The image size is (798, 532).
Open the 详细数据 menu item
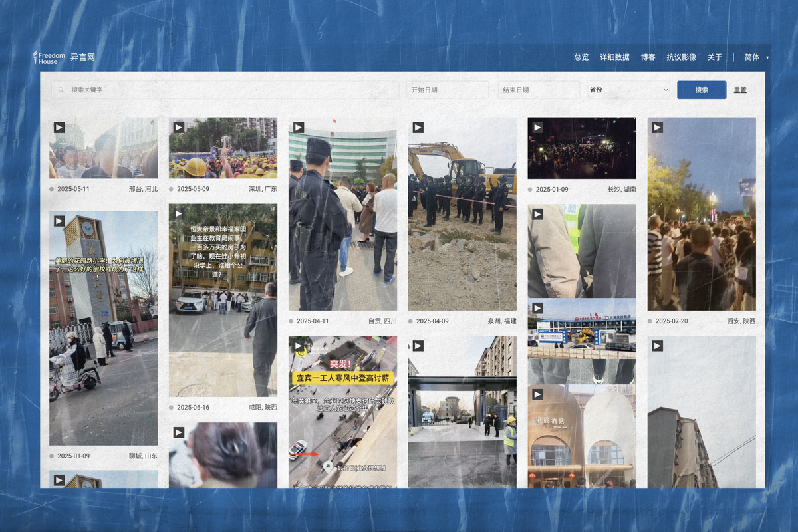click(614, 57)
